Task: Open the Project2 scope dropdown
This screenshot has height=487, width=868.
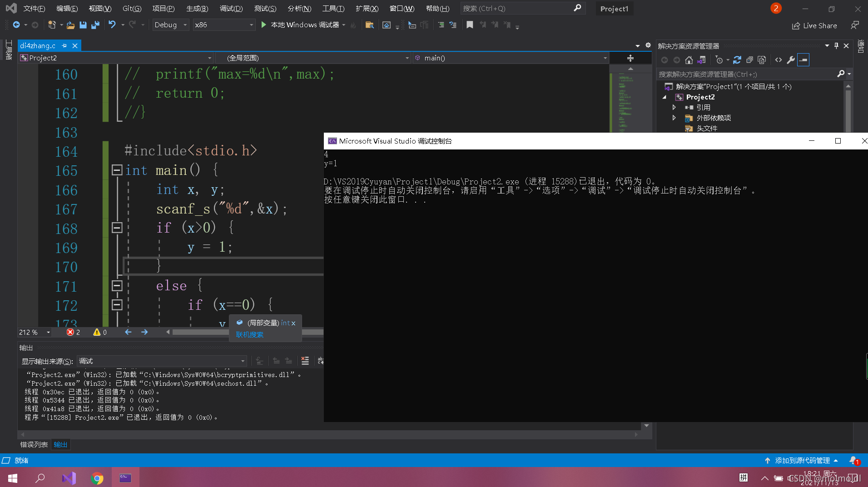Action: (x=116, y=58)
